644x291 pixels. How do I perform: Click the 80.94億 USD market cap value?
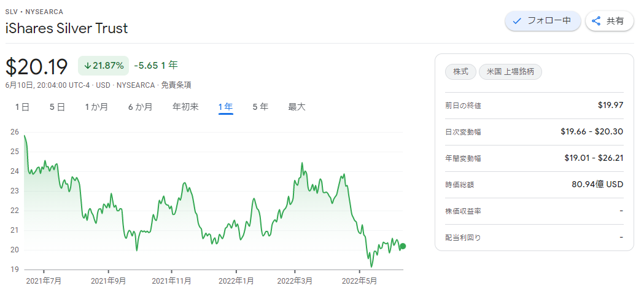(x=597, y=185)
